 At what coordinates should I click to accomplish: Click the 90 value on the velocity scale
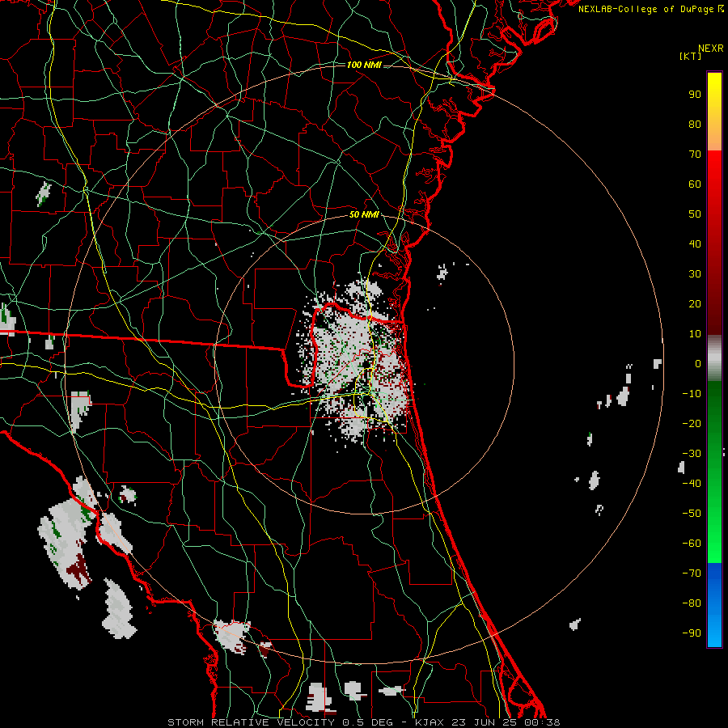[695, 95]
